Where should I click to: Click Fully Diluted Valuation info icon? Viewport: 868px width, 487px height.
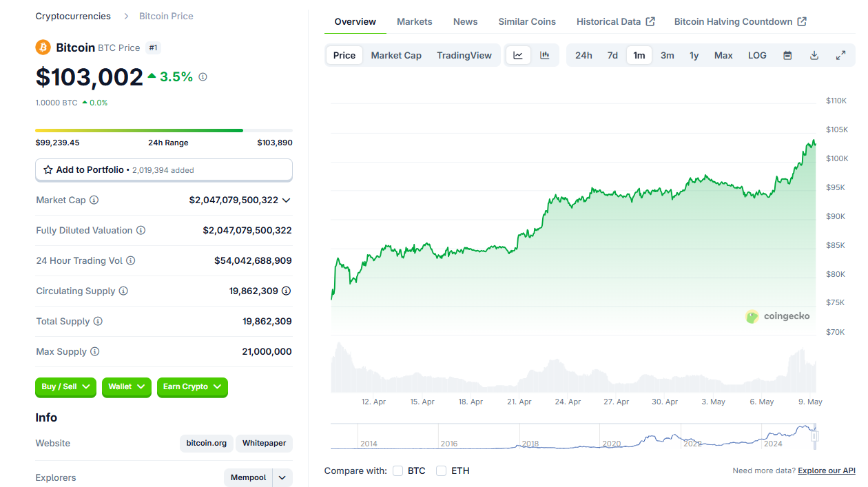point(141,230)
